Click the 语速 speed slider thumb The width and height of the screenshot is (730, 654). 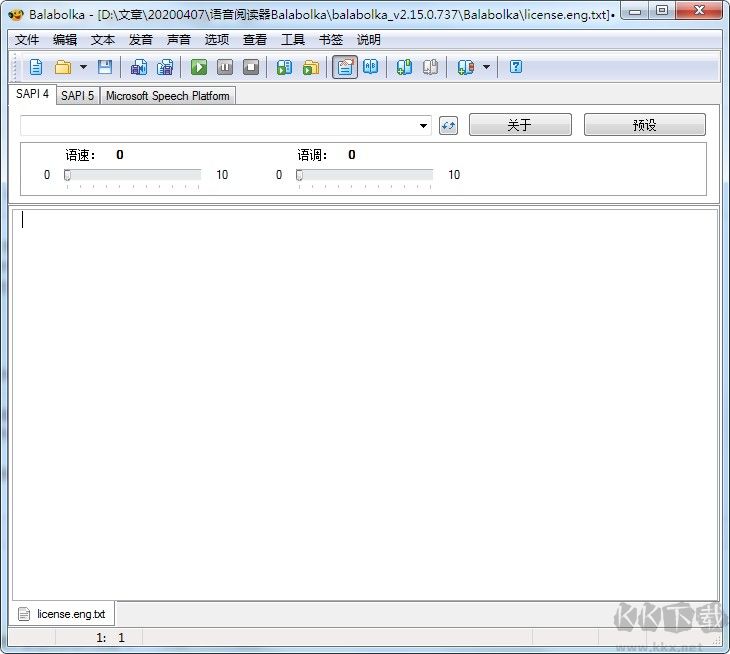click(68, 175)
